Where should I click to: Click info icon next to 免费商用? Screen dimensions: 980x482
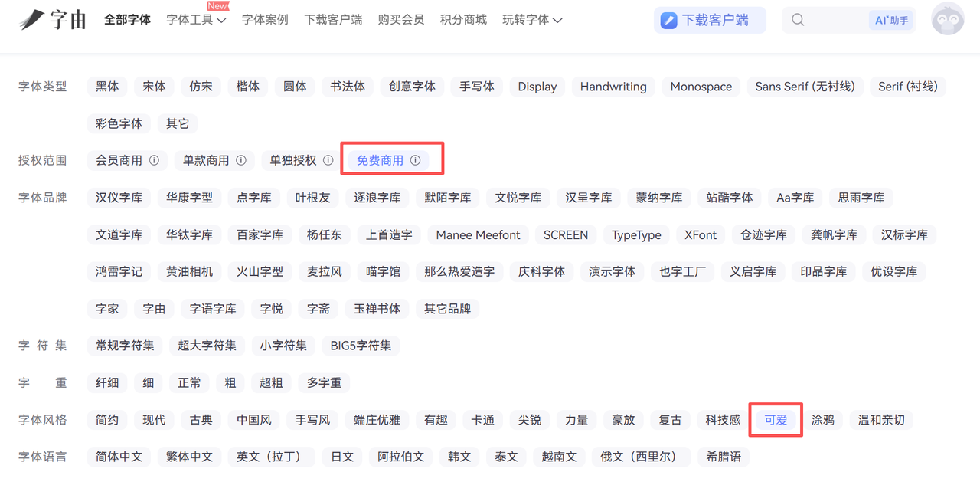tap(416, 160)
